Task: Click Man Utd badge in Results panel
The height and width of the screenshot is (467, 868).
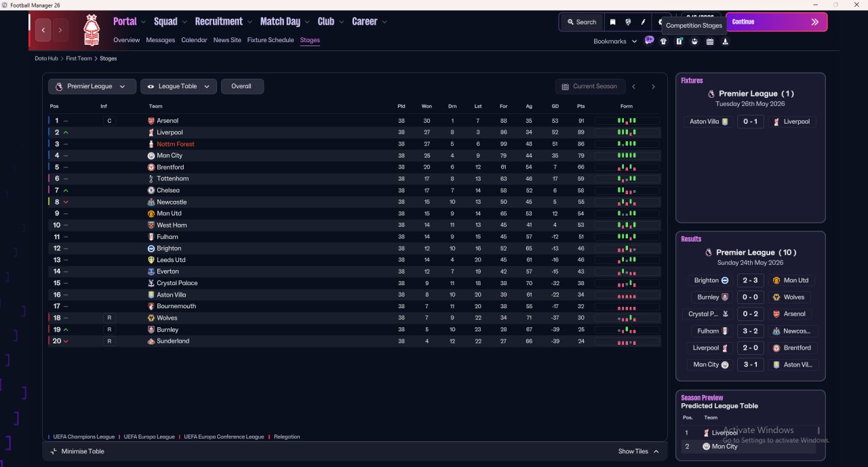Action: tap(776, 280)
